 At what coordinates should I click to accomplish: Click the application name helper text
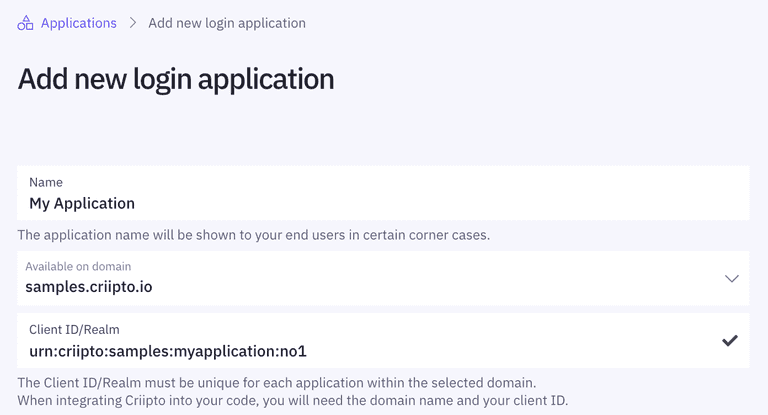click(x=254, y=235)
